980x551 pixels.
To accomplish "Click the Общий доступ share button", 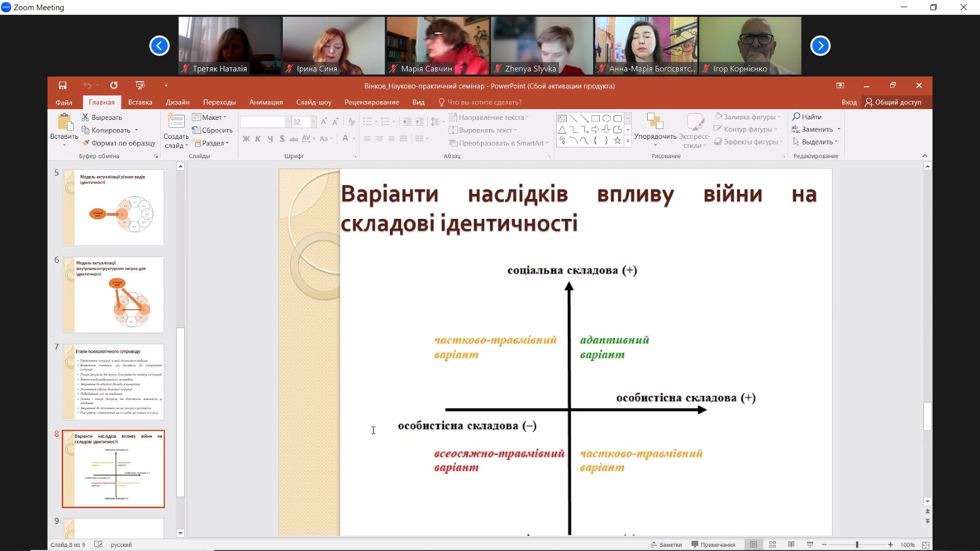I will point(893,102).
